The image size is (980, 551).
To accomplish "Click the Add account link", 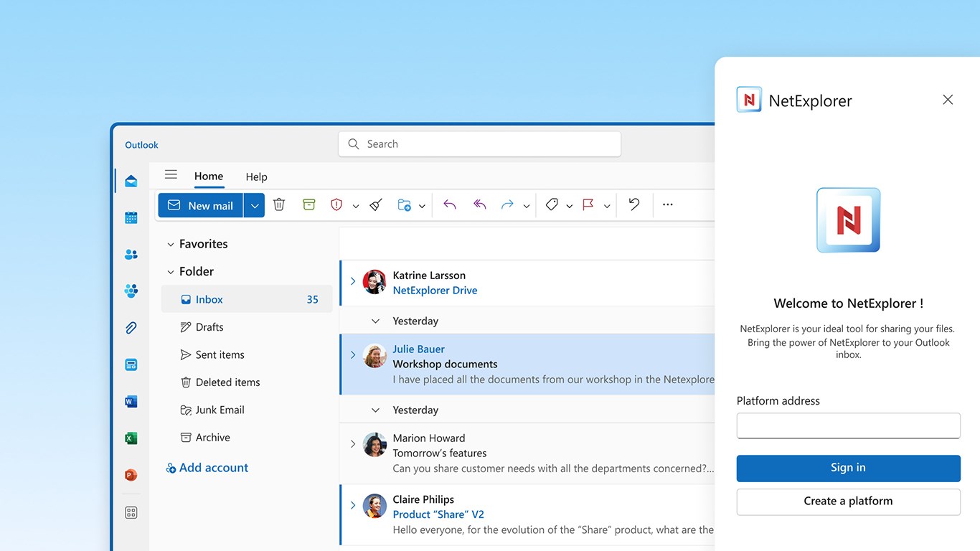I will pos(207,468).
